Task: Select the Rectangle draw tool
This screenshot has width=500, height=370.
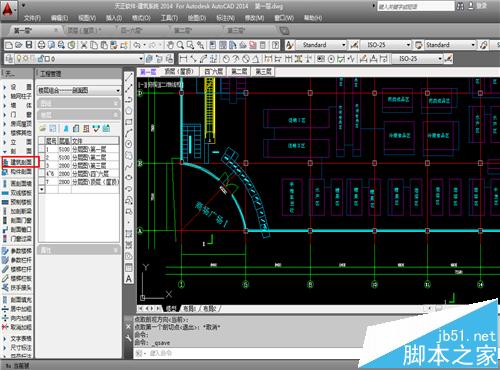Action: pyautogui.click(x=129, y=122)
